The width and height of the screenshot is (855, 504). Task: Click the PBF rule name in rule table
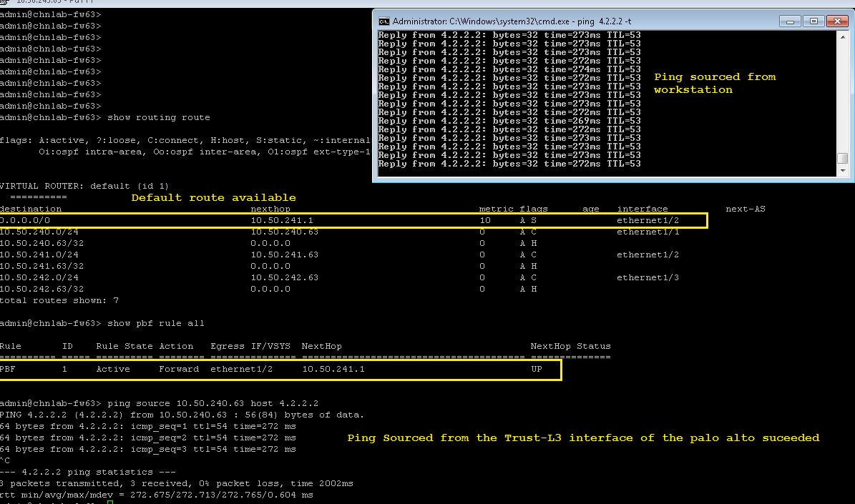(9, 370)
